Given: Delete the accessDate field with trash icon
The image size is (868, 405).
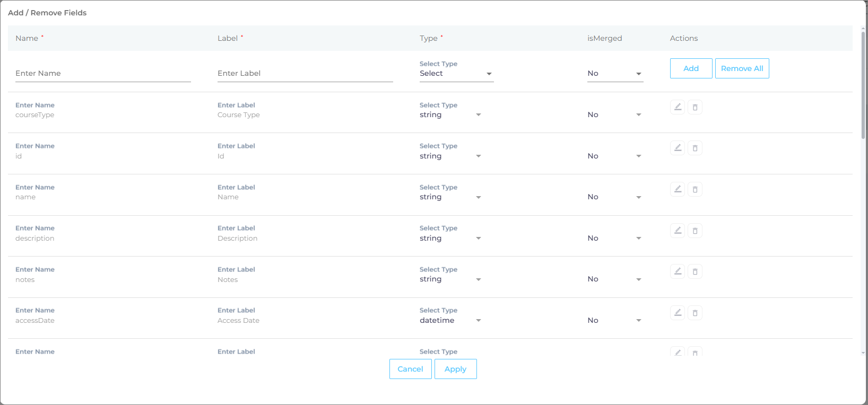Looking at the screenshot, I should tap(695, 313).
